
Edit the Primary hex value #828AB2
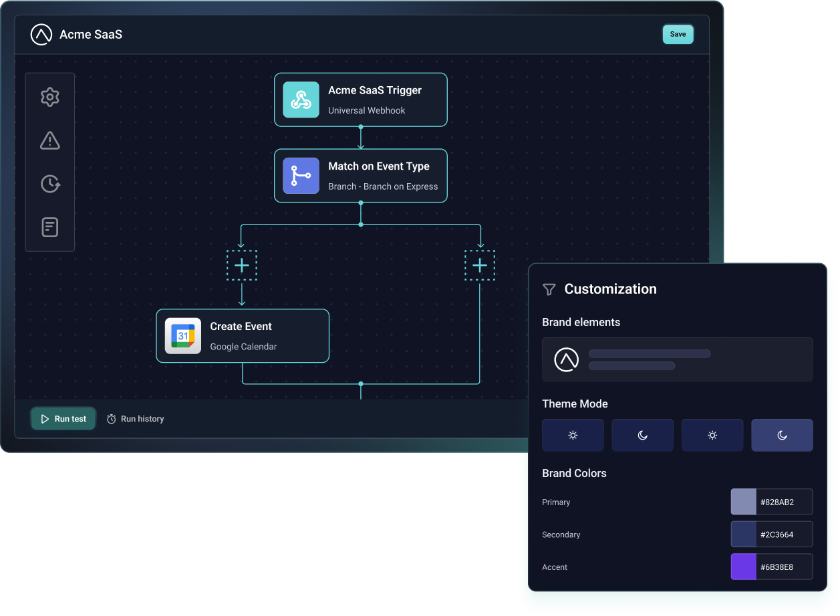tap(785, 502)
